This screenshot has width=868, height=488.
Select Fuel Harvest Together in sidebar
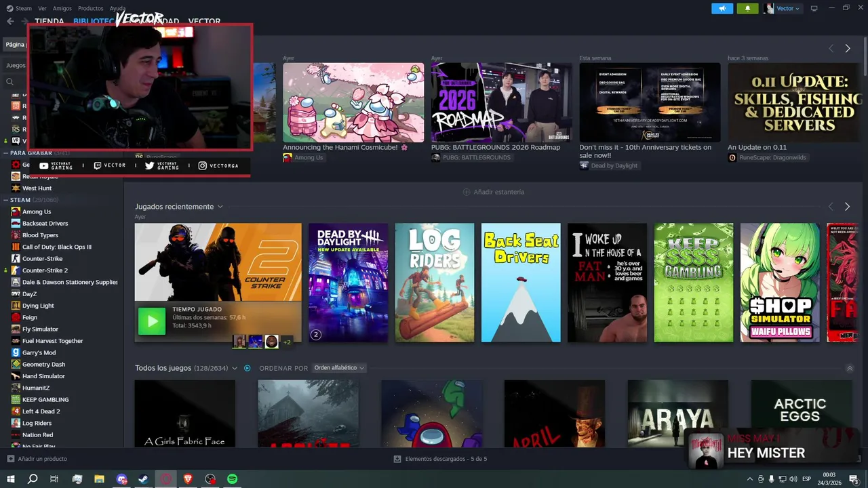[53, 341]
